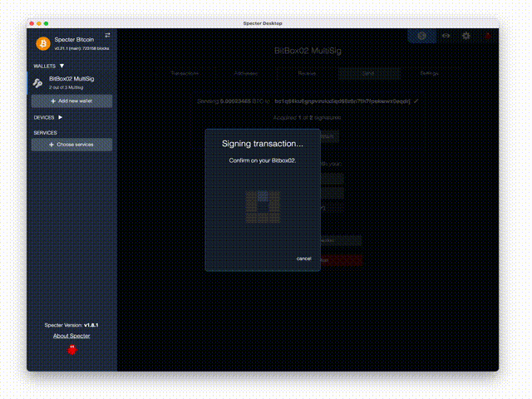Click the BitBox02 MultiSig wallet key icon
Viewport: 532px width, 399px height.
[x=37, y=83]
